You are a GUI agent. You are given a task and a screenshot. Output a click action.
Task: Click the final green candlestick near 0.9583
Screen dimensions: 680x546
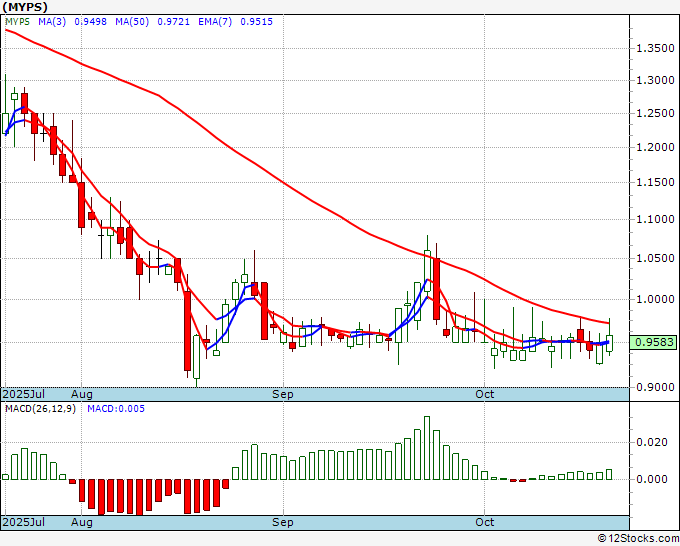coord(609,343)
